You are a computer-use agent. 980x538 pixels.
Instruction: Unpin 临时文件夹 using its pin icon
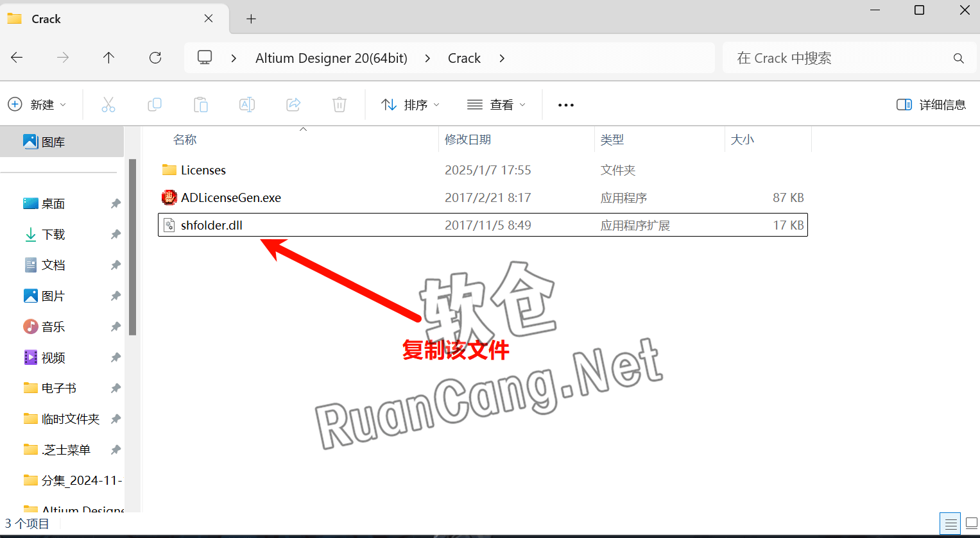click(x=116, y=419)
